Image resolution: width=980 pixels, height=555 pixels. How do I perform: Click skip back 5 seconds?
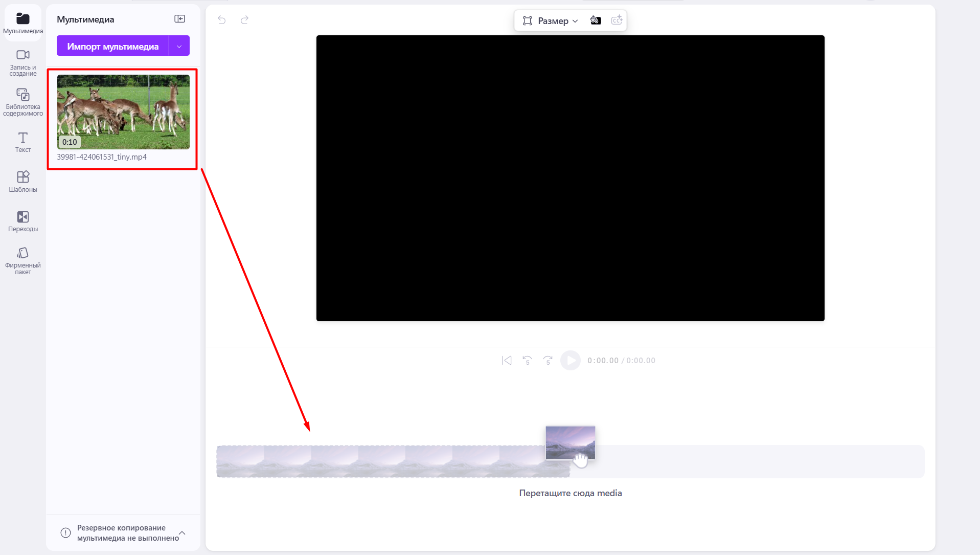527,360
